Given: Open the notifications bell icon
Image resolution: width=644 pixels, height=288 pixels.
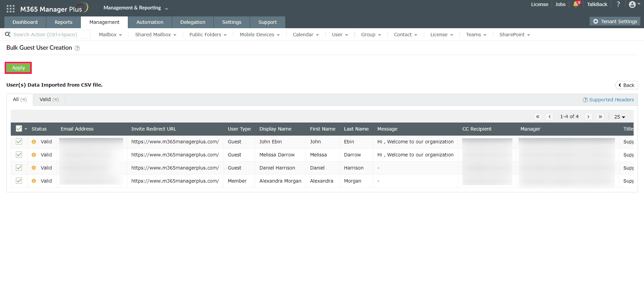Looking at the screenshot, I should (x=576, y=4).
